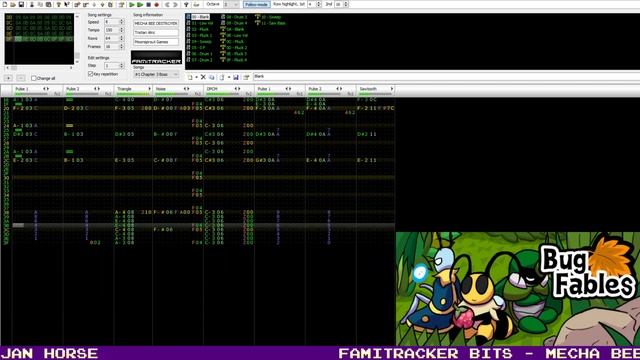Select instrument 01 - Low Vol
The image size is (640, 360).
[x=200, y=23]
